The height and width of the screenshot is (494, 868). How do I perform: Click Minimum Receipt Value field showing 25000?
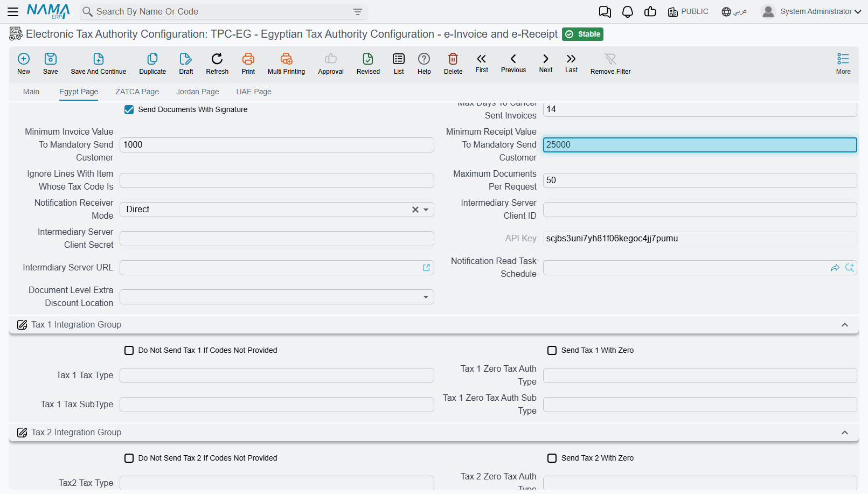pos(700,145)
